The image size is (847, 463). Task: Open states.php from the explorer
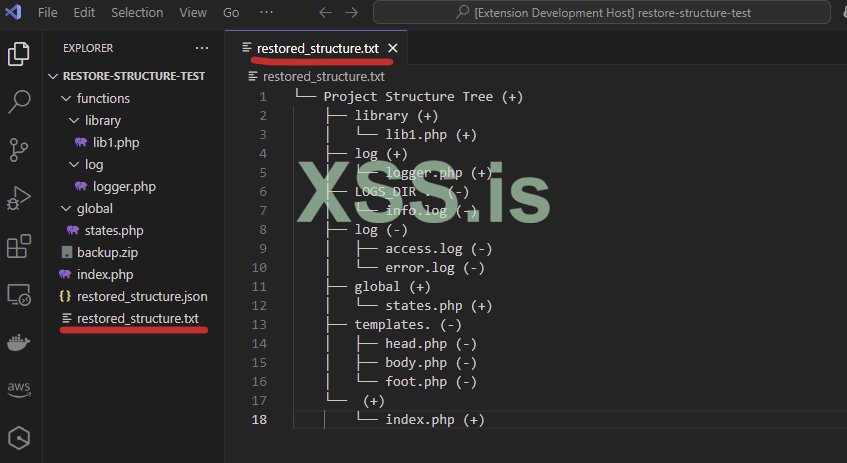pyautogui.click(x=114, y=231)
